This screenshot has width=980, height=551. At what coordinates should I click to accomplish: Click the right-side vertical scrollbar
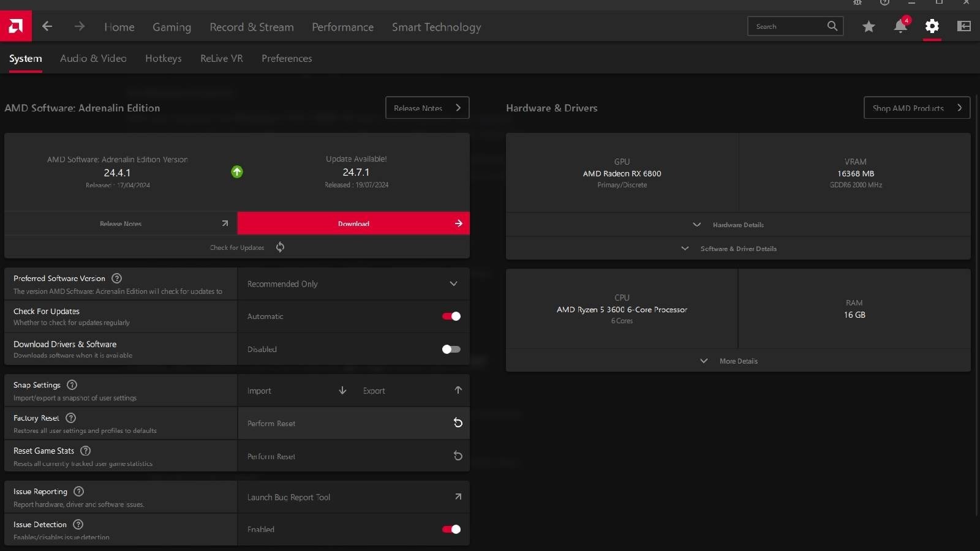pyautogui.click(x=977, y=306)
